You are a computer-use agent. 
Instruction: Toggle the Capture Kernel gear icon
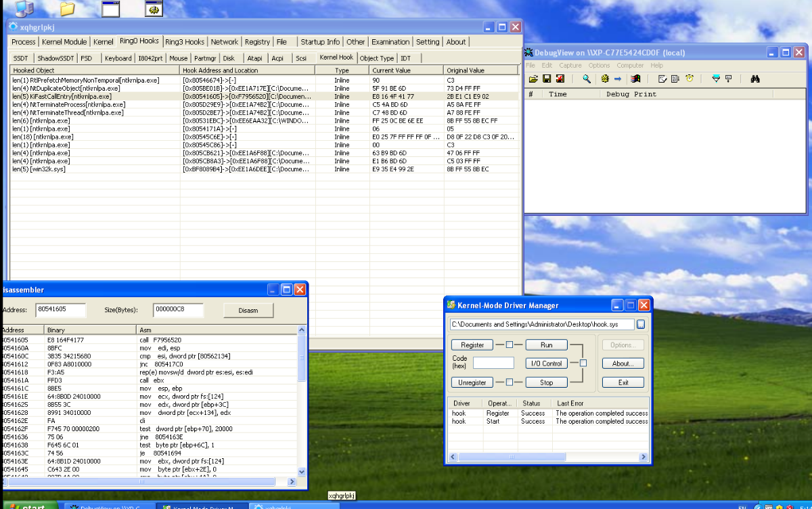coord(605,79)
